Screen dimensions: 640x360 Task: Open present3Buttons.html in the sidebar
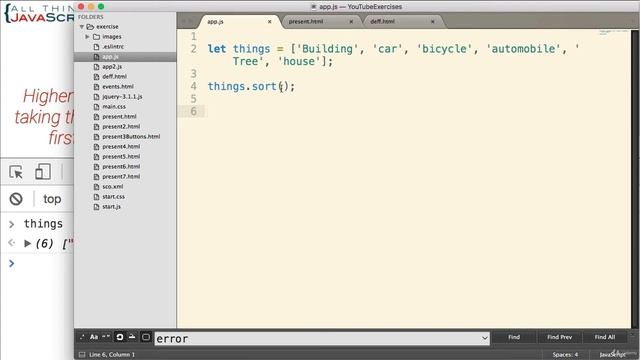(x=131, y=136)
